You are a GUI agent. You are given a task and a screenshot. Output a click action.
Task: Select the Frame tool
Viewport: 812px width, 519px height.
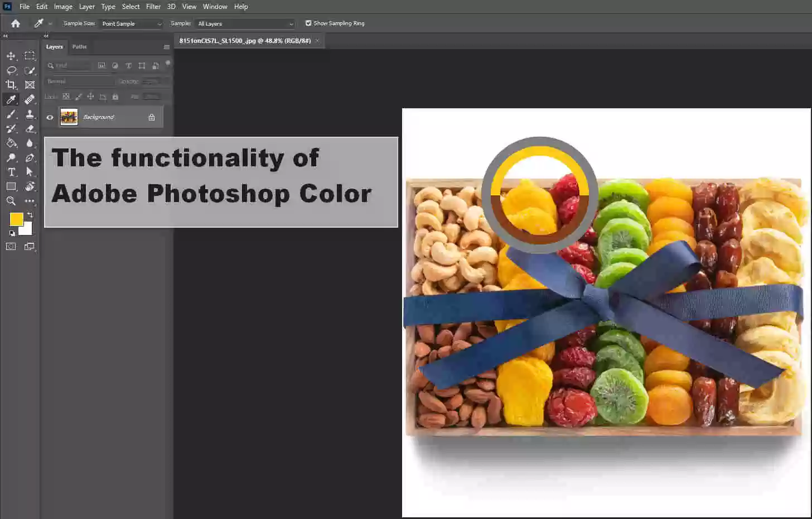[x=30, y=85]
